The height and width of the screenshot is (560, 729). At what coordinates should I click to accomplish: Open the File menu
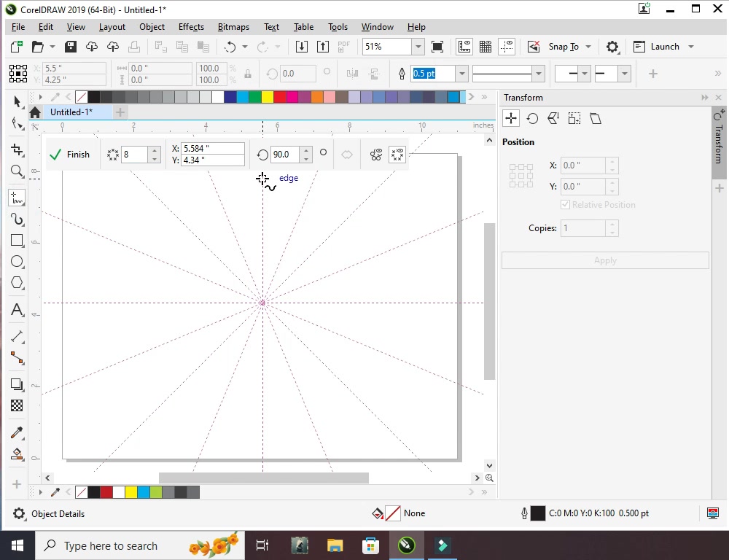pos(18,27)
